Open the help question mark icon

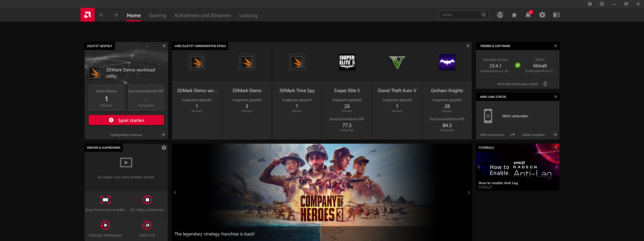[602, 4]
